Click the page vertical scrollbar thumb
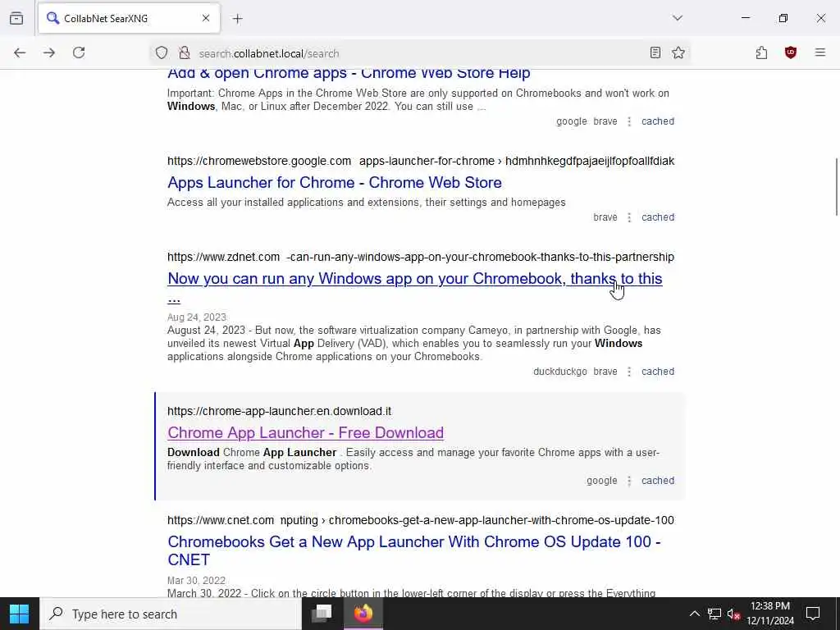Viewport: 840px width, 630px height. coord(836,187)
